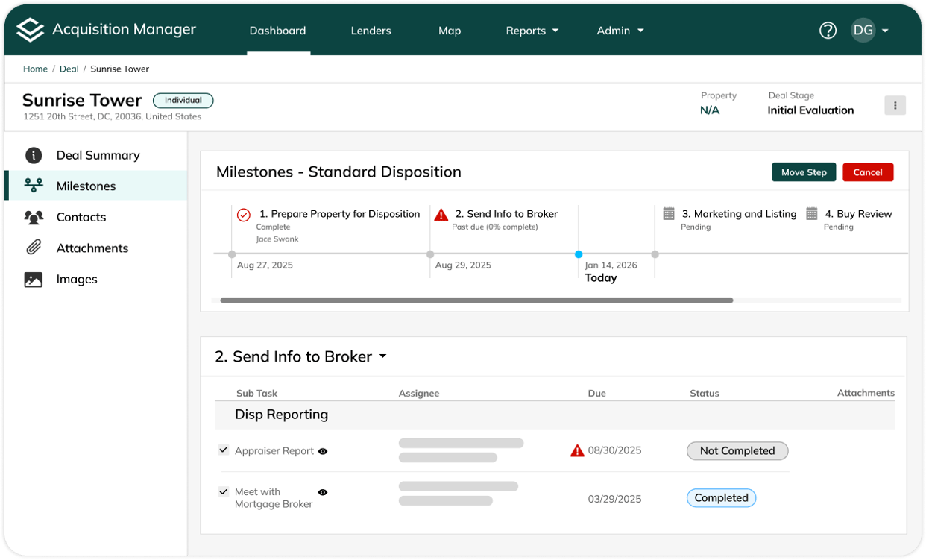The image size is (926, 560).
Task: Click the Initial Evaluation deal stage value
Action: (810, 110)
